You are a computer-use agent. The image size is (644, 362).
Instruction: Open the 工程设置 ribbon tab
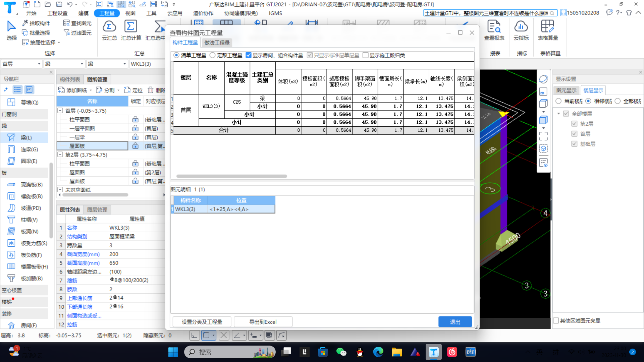[x=57, y=13]
